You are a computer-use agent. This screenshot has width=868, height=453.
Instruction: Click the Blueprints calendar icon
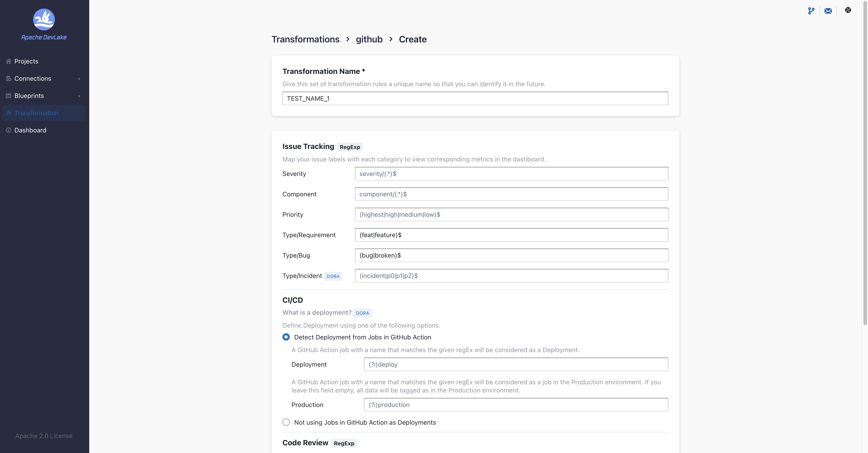(x=9, y=95)
